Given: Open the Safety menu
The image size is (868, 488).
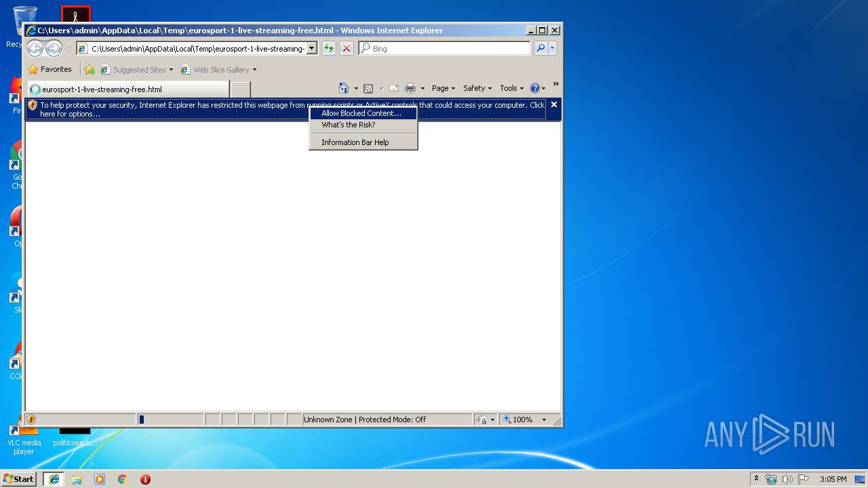Looking at the screenshot, I should (477, 88).
